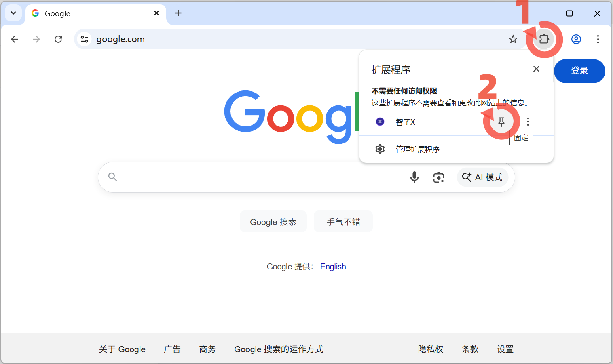The width and height of the screenshot is (613, 364).
Task: Click the gear icon beside 管理扩展程序
Action: click(x=380, y=149)
